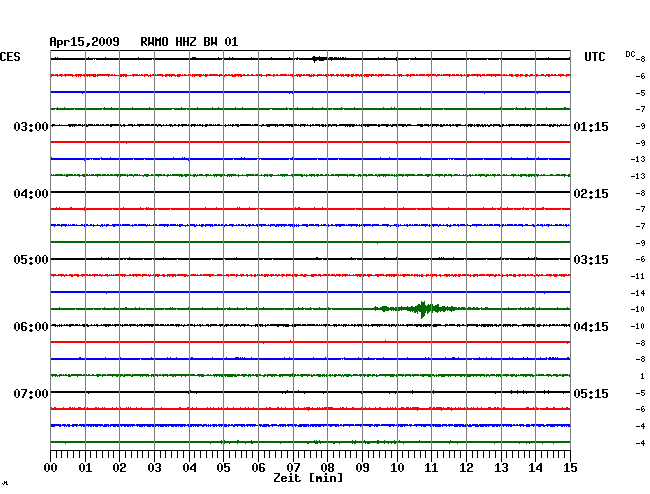Select the station label "RWMO HHZ BW 01"

tap(189, 42)
